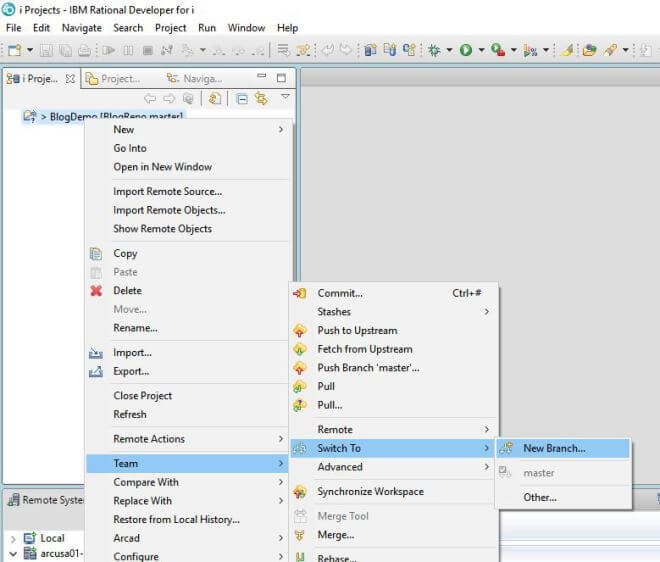Open the Debug icon's dropdown arrow

click(449, 50)
